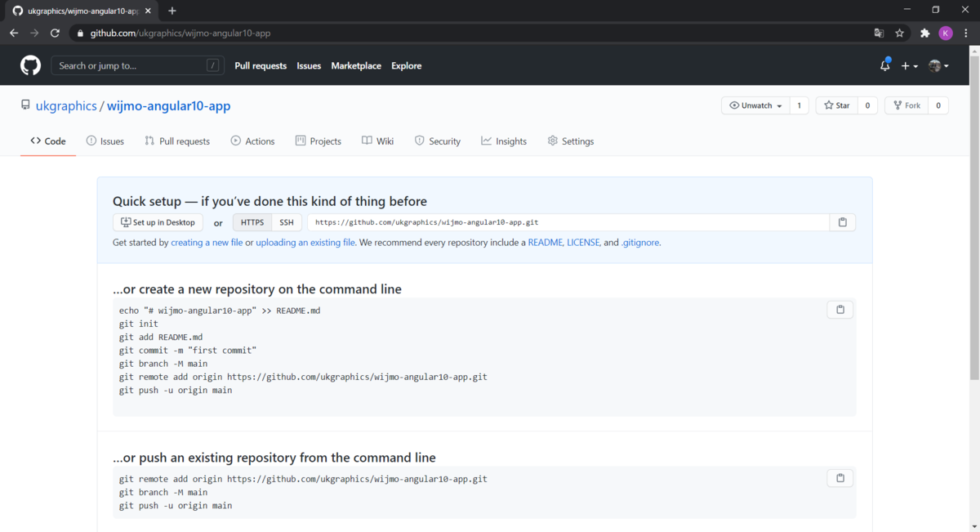This screenshot has width=980, height=532.
Task: Open the Code tab
Action: click(48, 141)
